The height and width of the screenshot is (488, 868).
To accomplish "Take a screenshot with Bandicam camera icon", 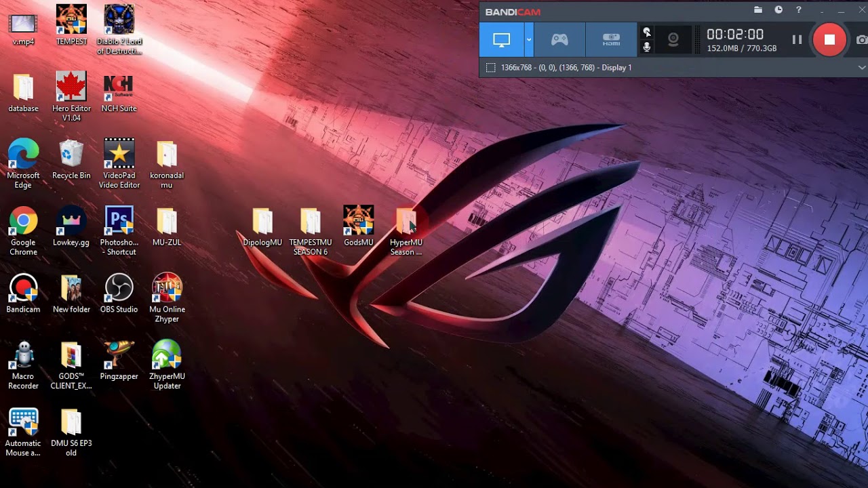I will [862, 40].
